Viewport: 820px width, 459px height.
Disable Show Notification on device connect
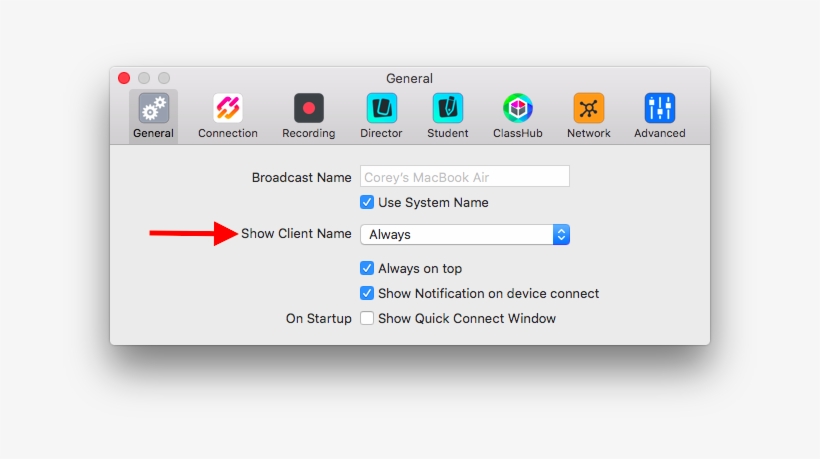point(367,293)
